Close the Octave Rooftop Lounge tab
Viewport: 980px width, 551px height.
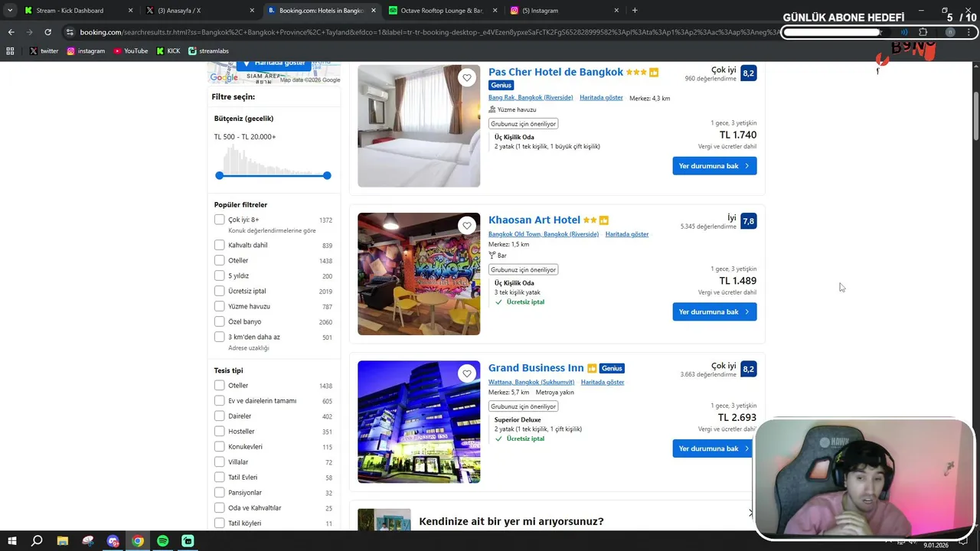click(x=495, y=11)
